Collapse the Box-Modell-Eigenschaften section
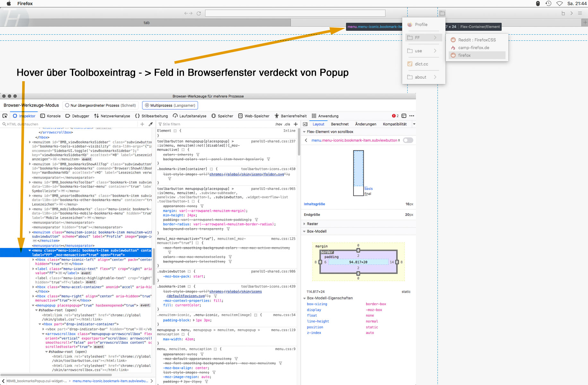This screenshot has width=588, height=385. pos(304,298)
